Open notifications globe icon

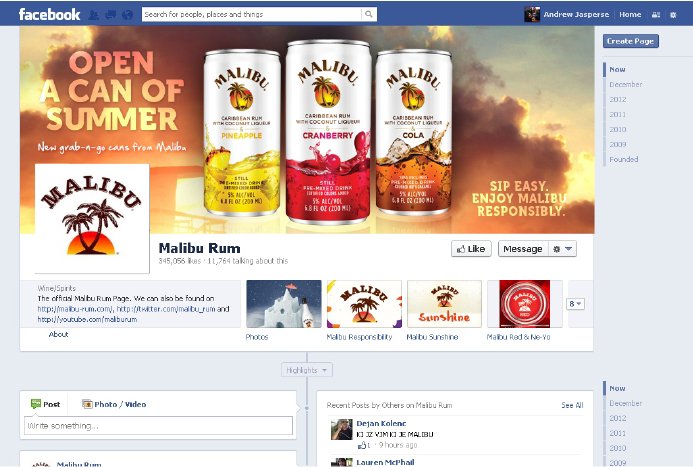pos(127,15)
